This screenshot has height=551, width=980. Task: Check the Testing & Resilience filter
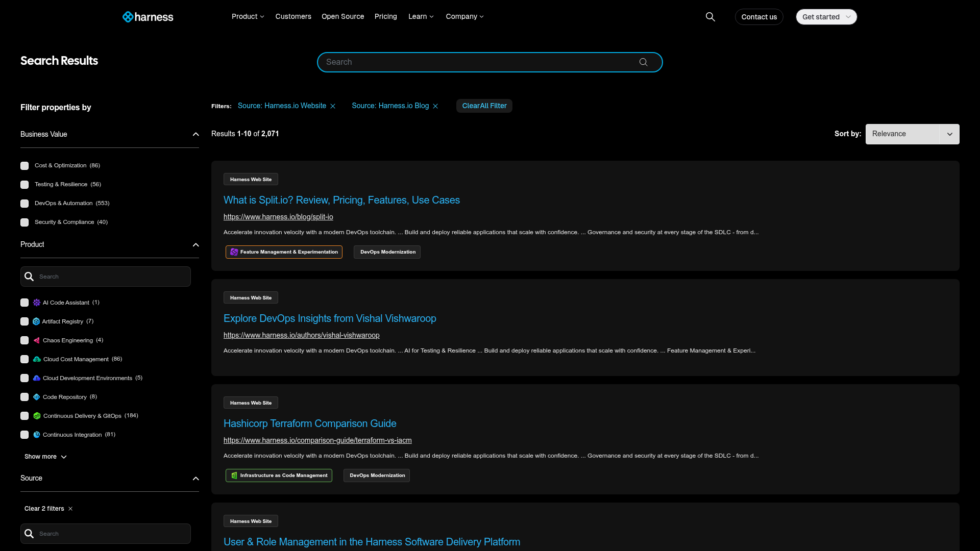[24, 185]
